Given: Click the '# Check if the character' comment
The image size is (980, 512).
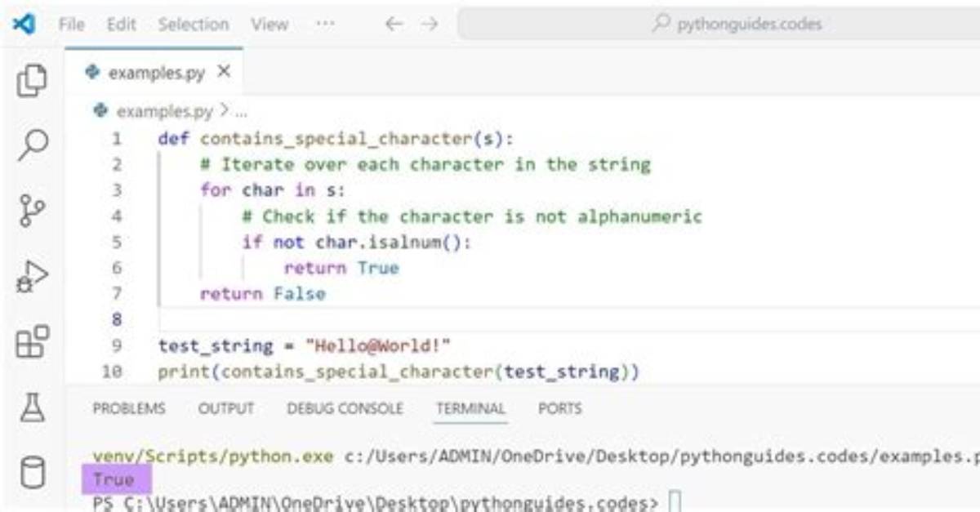Looking at the screenshot, I should coord(472,216).
